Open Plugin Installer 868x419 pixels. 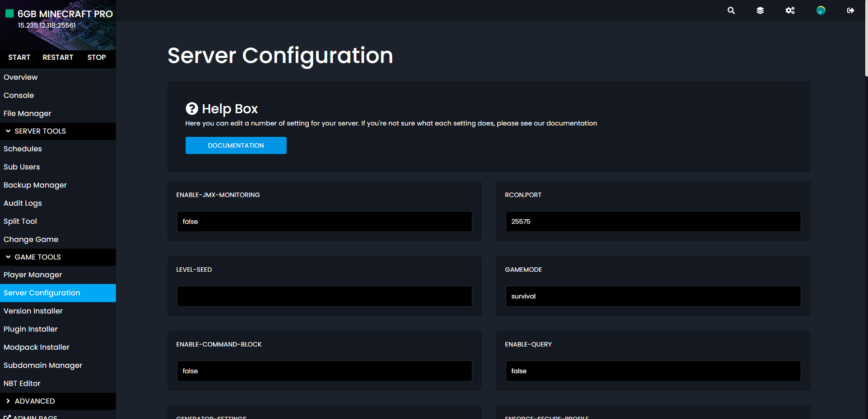[x=58, y=329]
